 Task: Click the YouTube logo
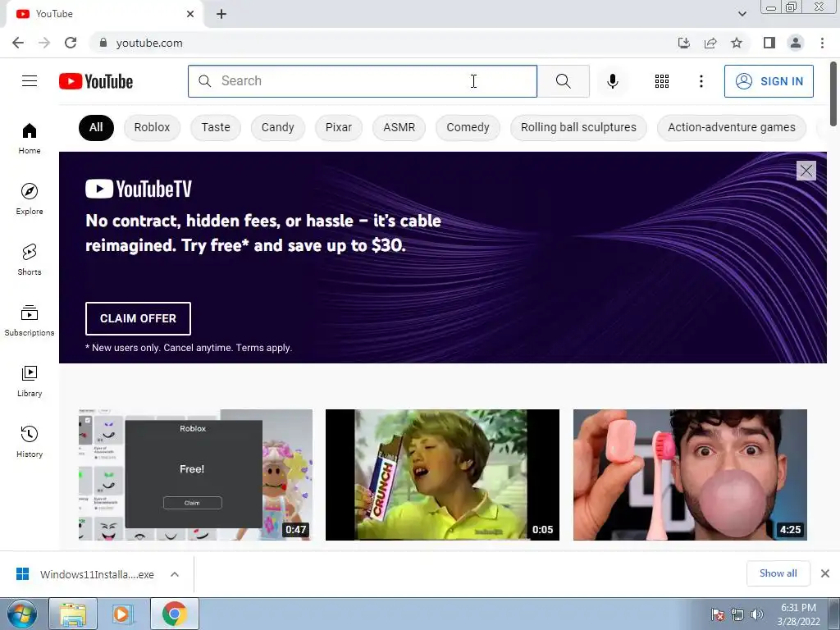click(x=96, y=81)
